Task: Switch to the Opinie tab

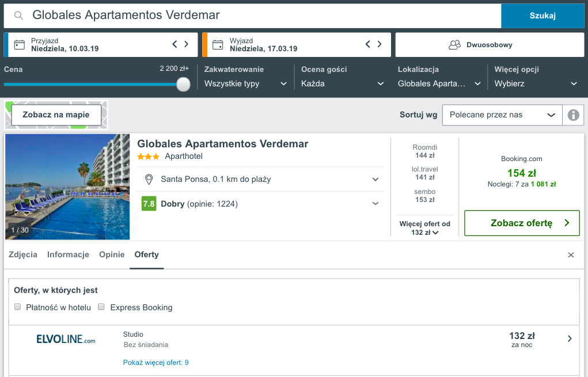Action: (x=112, y=255)
